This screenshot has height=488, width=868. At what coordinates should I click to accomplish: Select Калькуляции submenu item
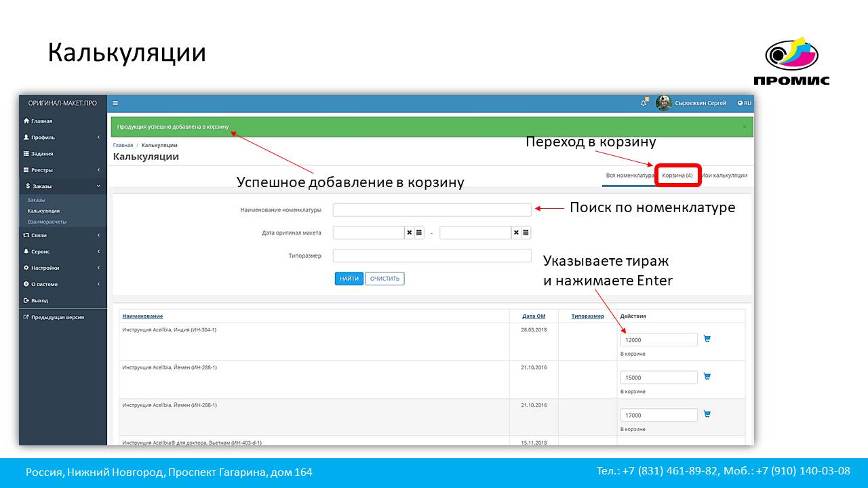pyautogui.click(x=43, y=211)
